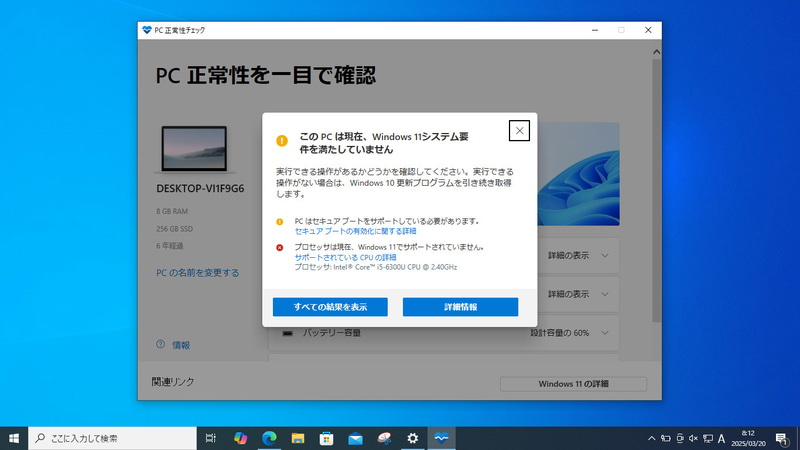Image resolution: width=800 pixels, height=450 pixels.
Task: Open File Explorer from the taskbar
Action: pos(298,438)
